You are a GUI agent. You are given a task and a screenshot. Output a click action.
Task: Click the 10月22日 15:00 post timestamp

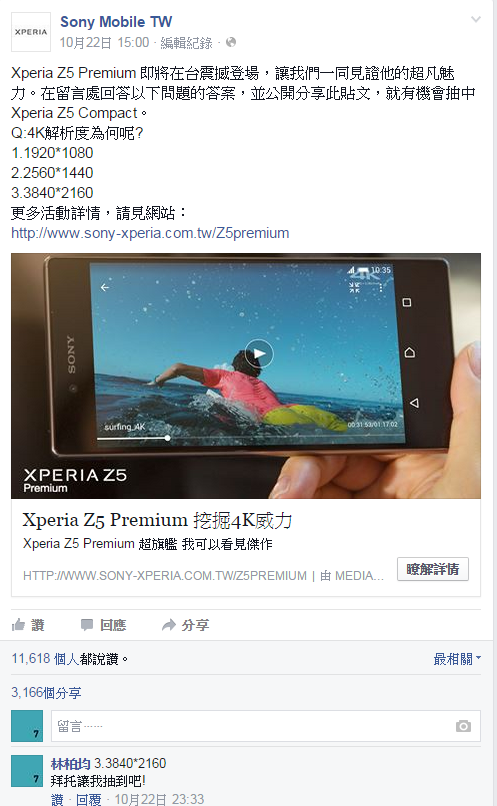(x=104, y=43)
